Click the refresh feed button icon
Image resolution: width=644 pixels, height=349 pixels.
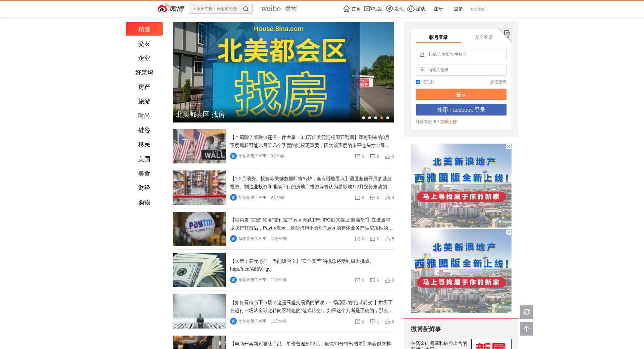[x=527, y=312]
